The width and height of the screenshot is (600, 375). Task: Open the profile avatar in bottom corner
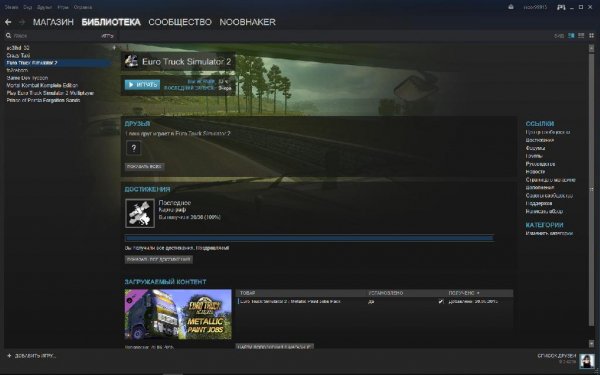(587, 360)
